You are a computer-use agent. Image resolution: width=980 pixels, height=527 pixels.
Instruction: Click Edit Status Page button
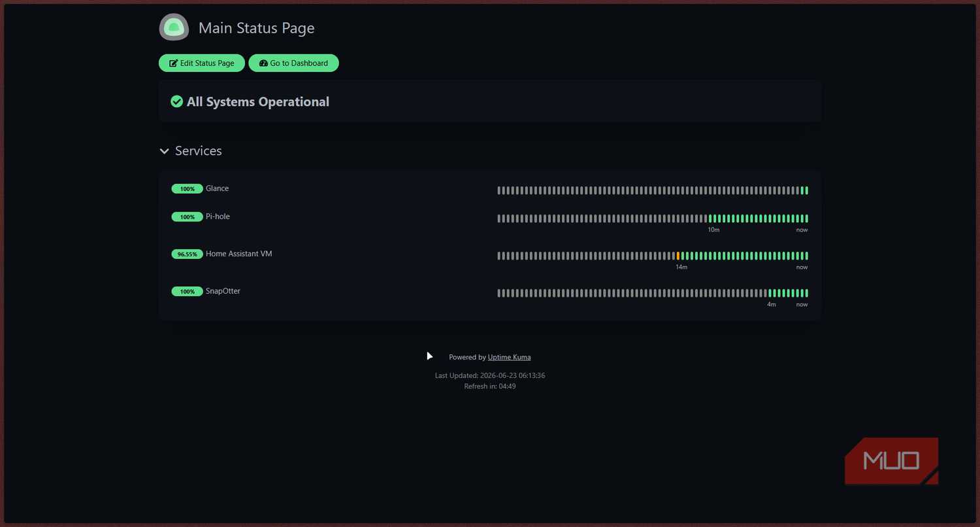point(202,63)
